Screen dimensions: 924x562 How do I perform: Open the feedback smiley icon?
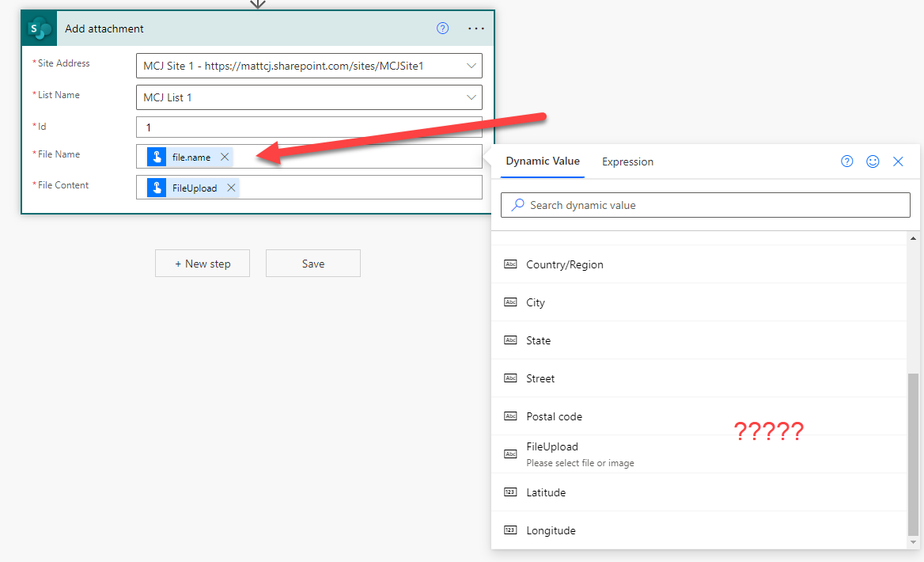point(873,161)
